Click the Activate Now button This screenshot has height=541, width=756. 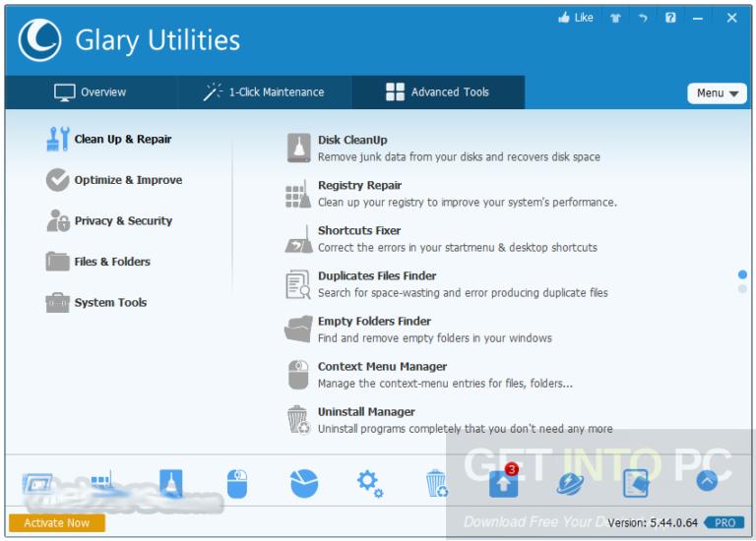[x=57, y=522]
